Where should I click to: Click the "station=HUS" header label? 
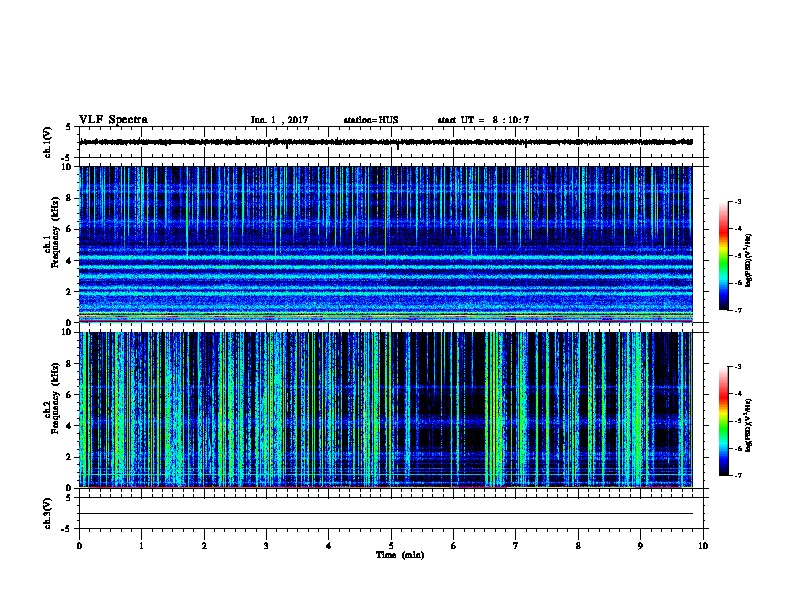[371, 120]
